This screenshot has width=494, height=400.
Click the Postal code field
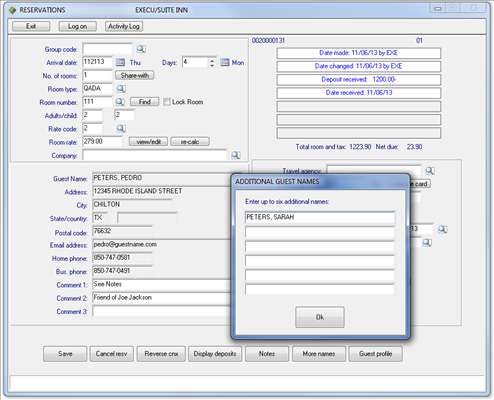(122, 231)
